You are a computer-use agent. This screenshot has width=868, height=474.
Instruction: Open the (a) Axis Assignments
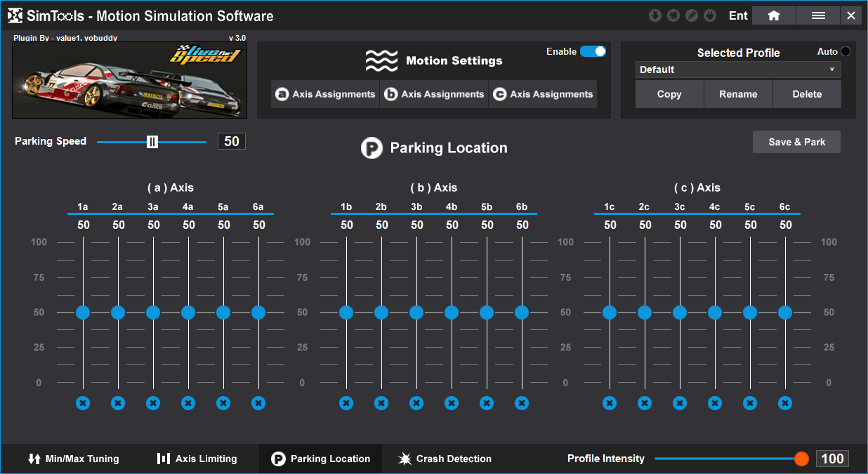click(x=325, y=94)
